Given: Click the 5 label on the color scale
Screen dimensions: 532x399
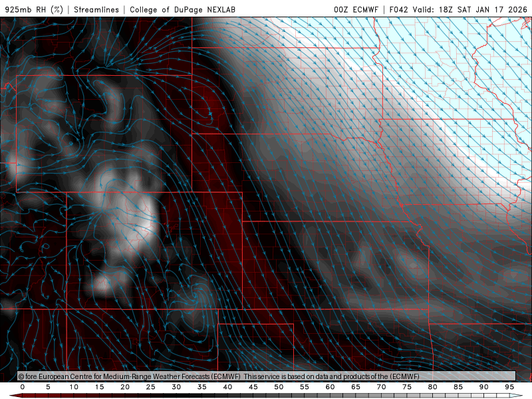Looking at the screenshot, I should (x=48, y=387).
